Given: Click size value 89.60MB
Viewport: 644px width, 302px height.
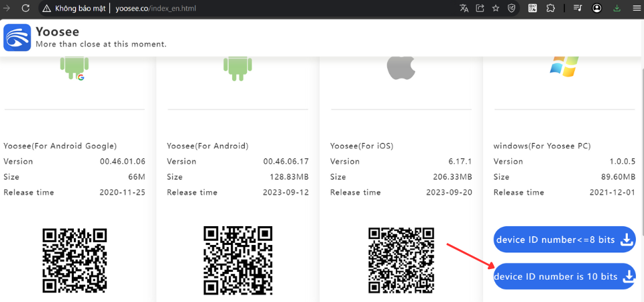Looking at the screenshot, I should pos(619,177).
